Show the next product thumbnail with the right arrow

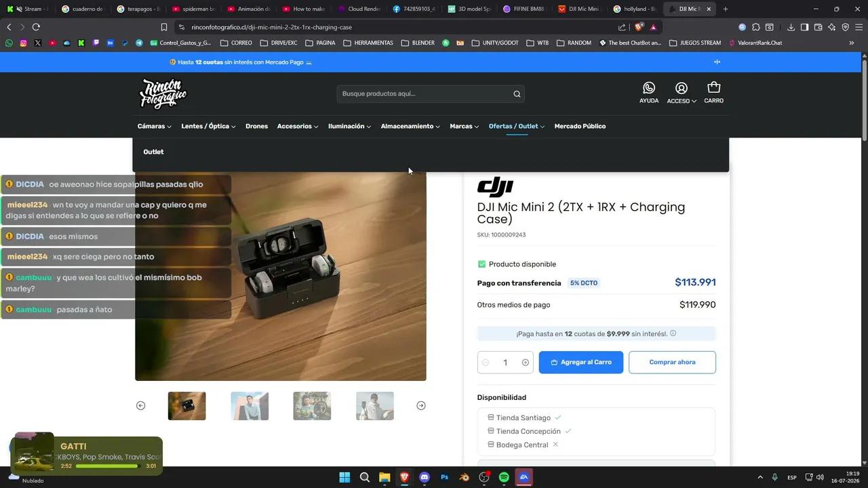421,405
